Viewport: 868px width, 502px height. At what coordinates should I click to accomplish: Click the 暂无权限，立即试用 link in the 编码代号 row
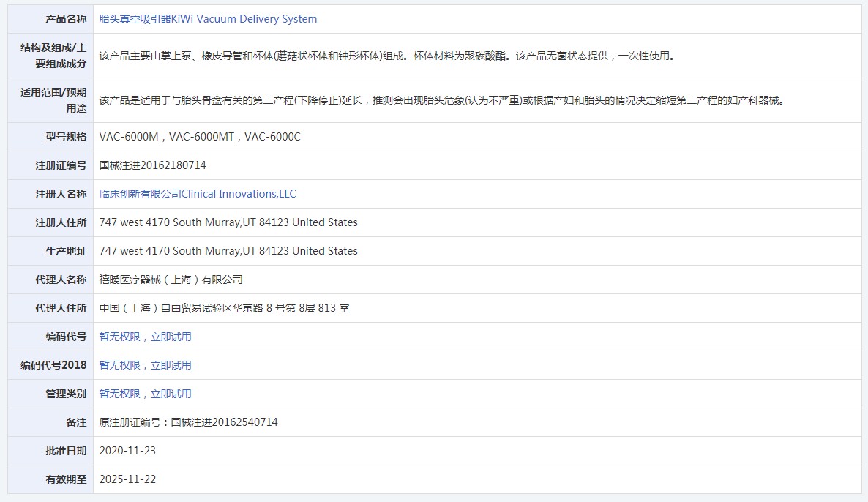tap(145, 337)
